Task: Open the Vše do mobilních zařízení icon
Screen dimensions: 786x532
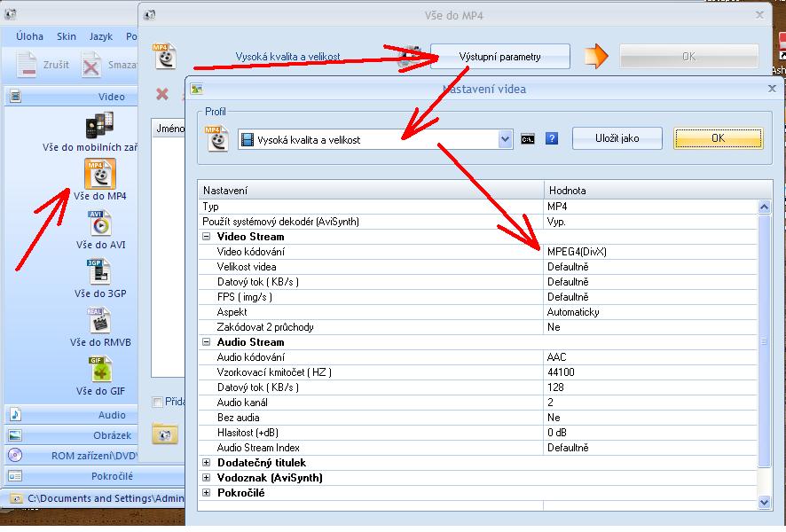Action: coord(99,125)
